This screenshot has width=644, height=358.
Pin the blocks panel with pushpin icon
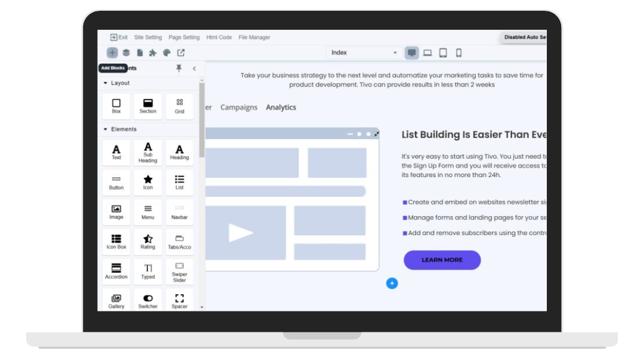[x=179, y=69]
